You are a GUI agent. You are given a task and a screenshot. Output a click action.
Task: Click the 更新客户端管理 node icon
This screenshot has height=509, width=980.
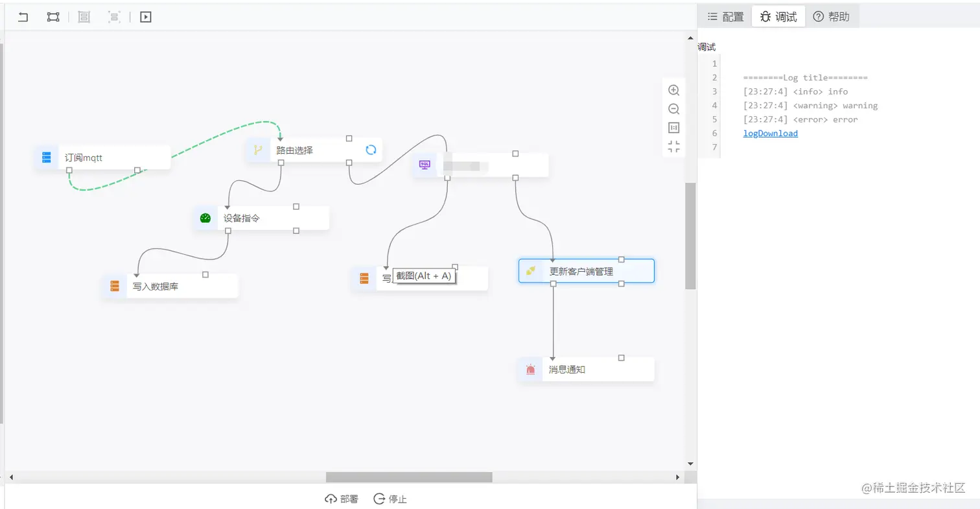point(531,271)
